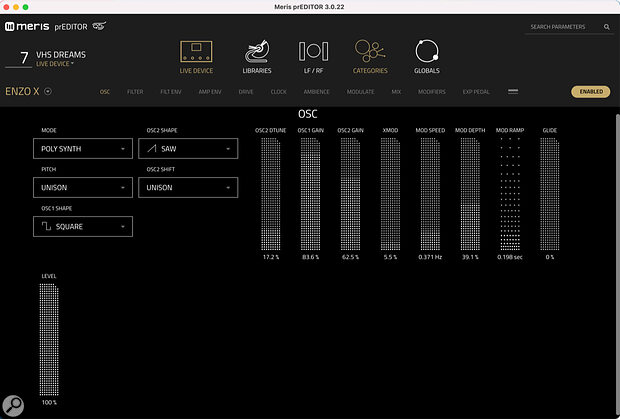620x419 pixels.
Task: Adjust the MOD DEPTH slider bar
Action: pyautogui.click(x=470, y=194)
